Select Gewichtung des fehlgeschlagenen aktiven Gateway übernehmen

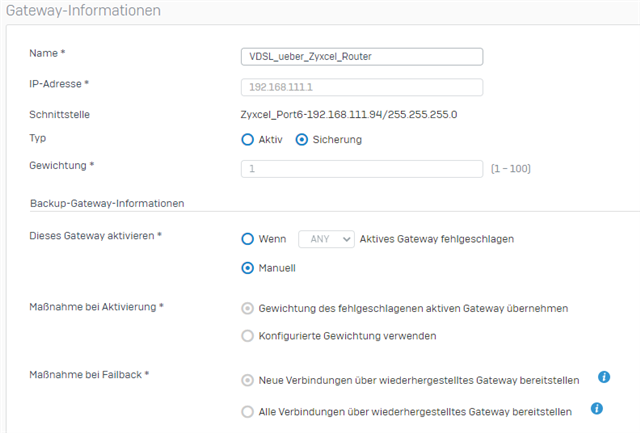248,307
